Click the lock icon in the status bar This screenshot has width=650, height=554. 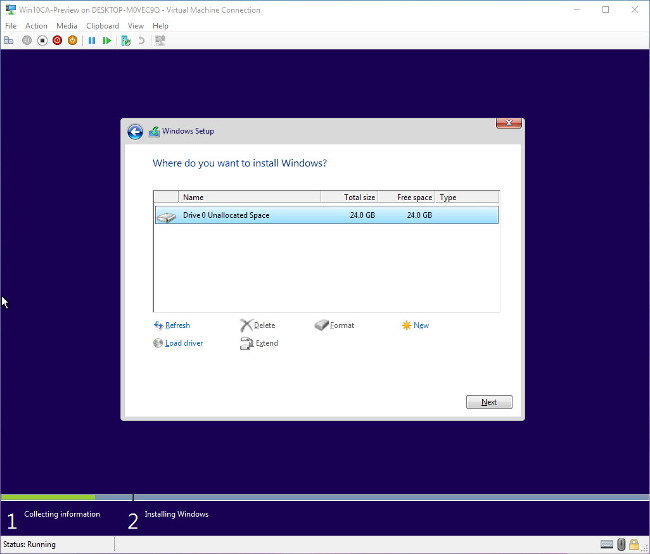634,544
